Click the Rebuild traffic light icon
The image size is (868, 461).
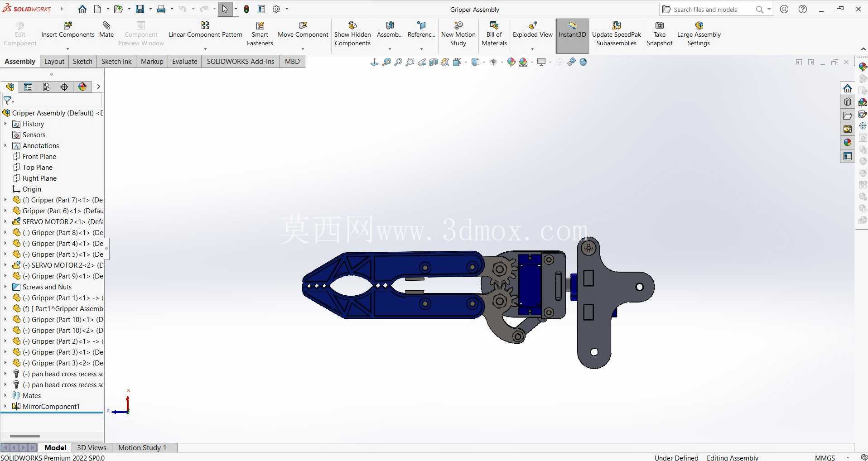click(x=246, y=9)
